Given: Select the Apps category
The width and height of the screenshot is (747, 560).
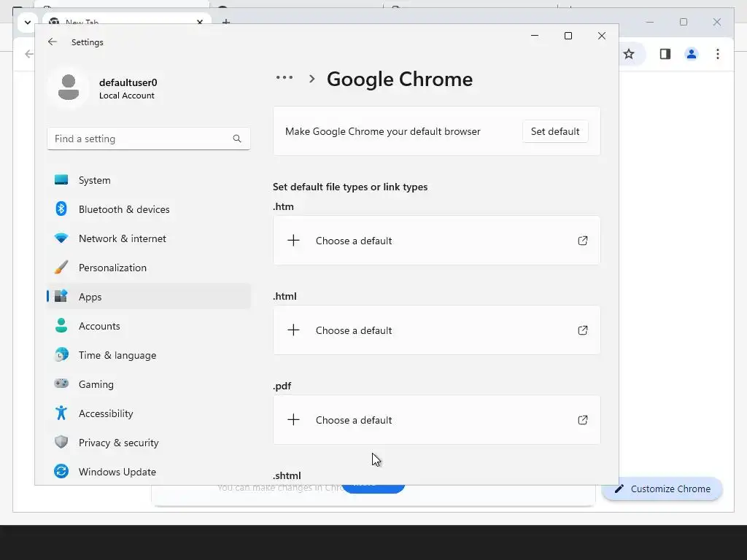Looking at the screenshot, I should (x=149, y=297).
